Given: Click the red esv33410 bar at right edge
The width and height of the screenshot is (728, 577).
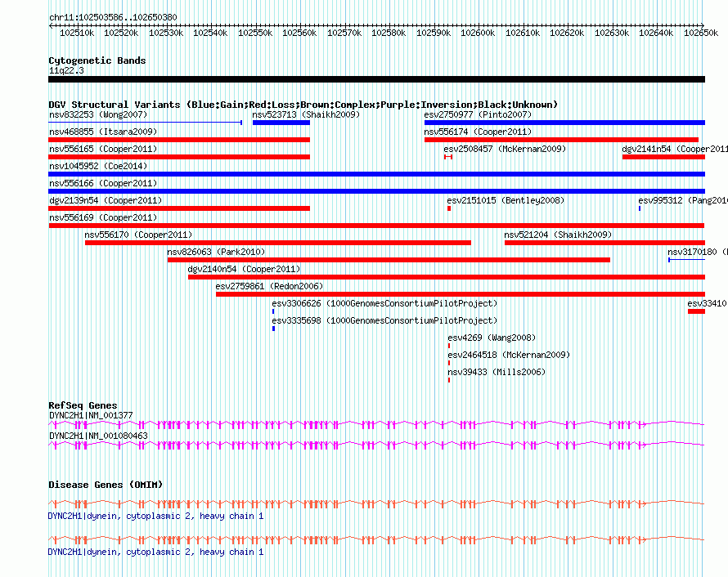Looking at the screenshot, I should pos(696,311).
